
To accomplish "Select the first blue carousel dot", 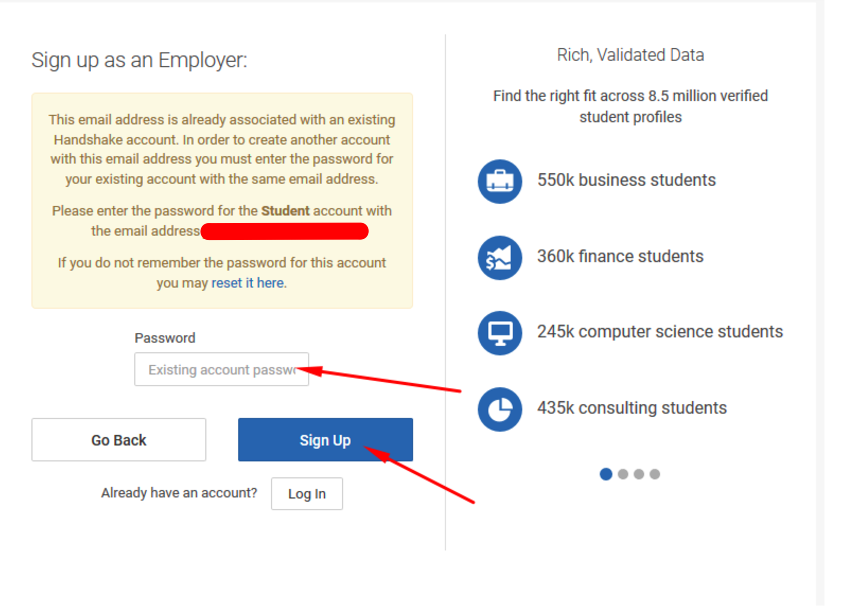I will [606, 474].
